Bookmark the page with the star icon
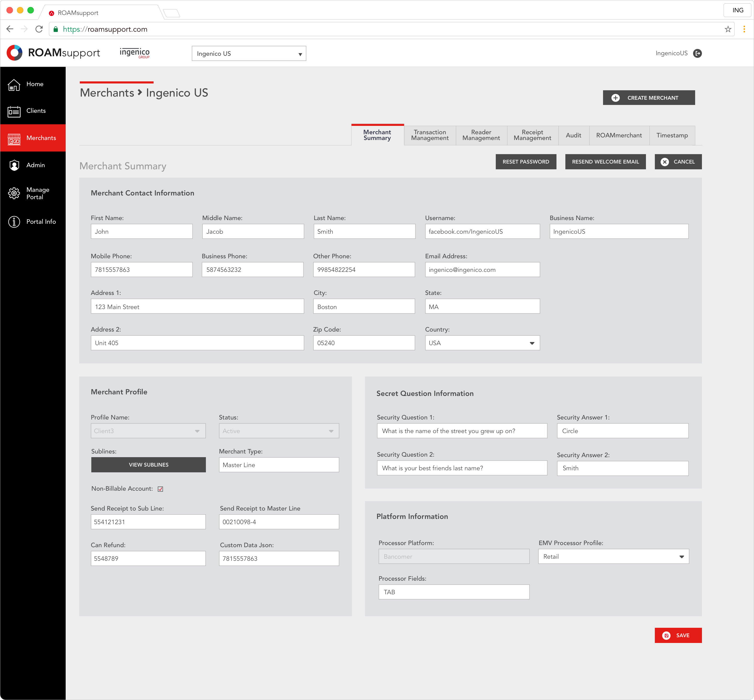Image resolution: width=754 pixels, height=700 pixels. 728,29
